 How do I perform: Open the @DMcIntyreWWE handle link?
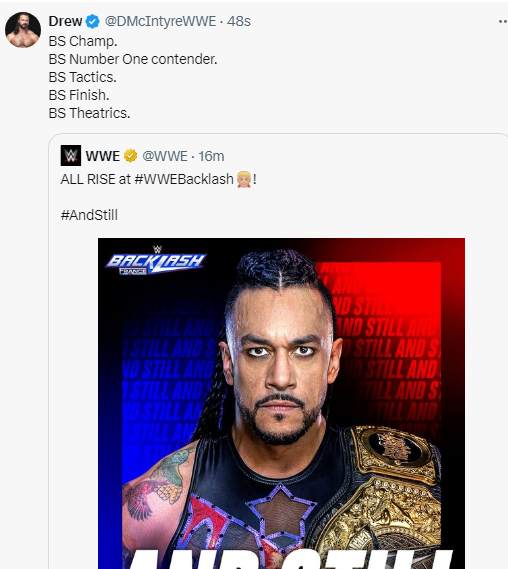point(160,21)
